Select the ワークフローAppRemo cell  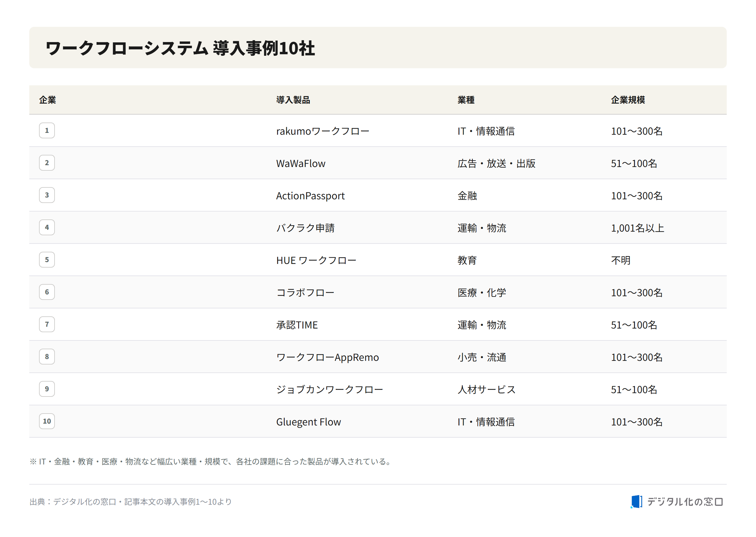click(x=327, y=357)
